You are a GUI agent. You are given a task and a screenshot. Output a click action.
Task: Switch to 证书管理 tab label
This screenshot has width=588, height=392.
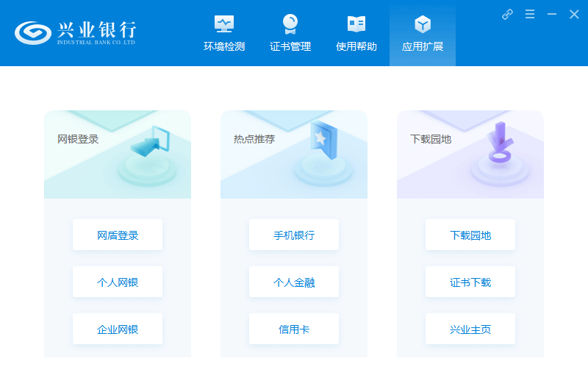click(x=290, y=46)
